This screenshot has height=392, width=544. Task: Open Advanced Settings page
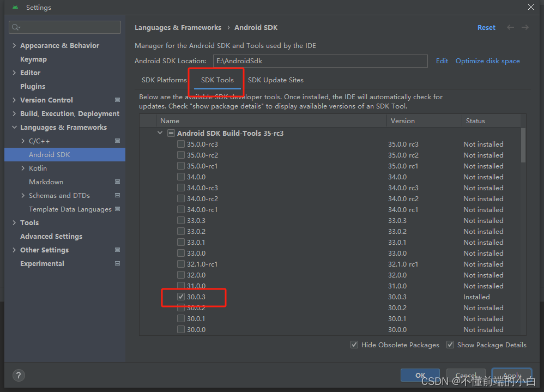51,236
